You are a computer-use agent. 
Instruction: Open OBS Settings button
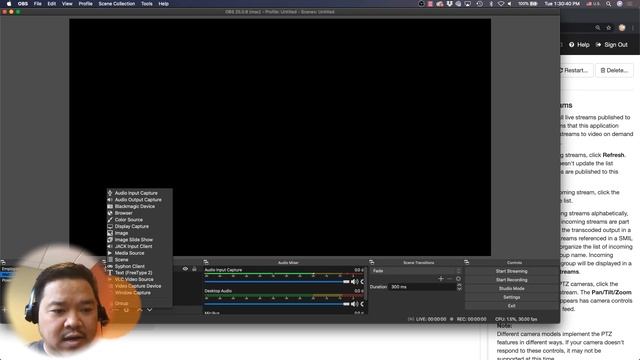[511, 297]
